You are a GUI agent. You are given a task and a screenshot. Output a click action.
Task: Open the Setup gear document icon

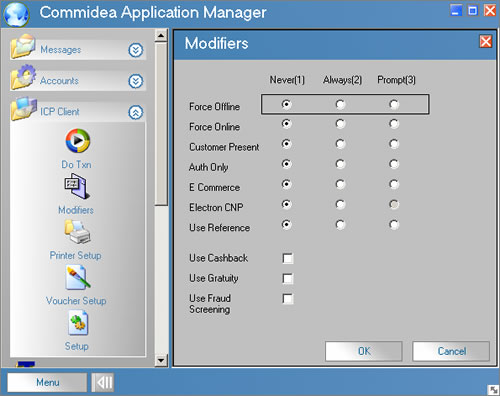point(78,323)
